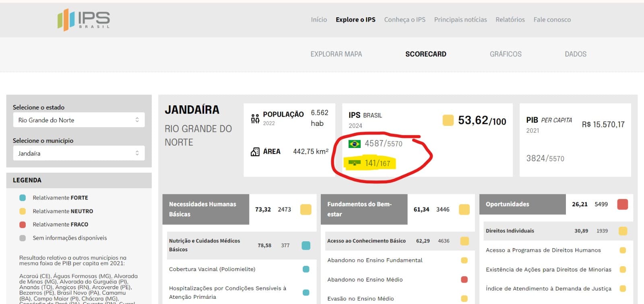Click blue swatch for Nutrição e Cuidados Médicos
The image size is (644, 304).
[306, 245]
